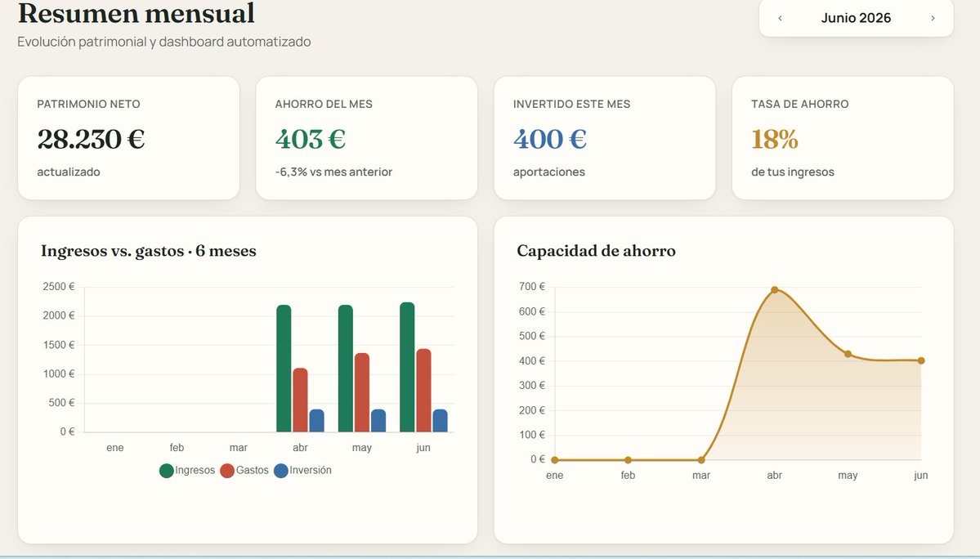Click the 28.230 € net worth value
Screen dimensions: 980x559
click(x=91, y=139)
